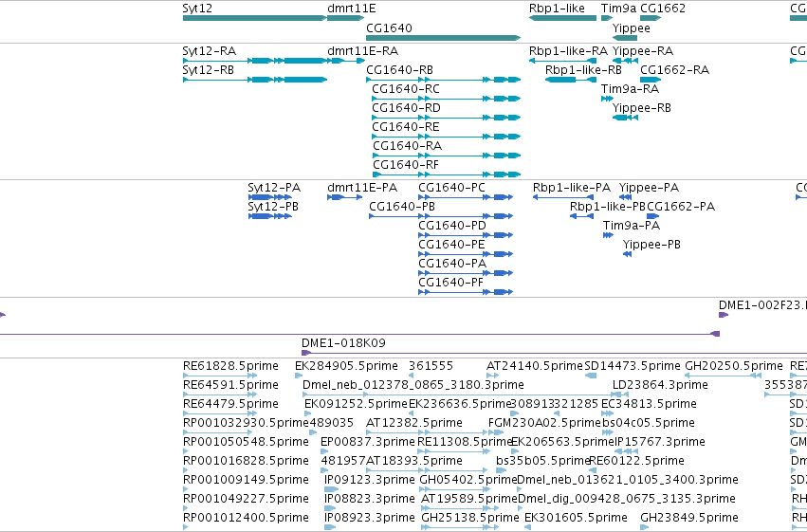This screenshot has width=807, height=532.
Task: Click the EK301605.5prime EST label
Action: point(576,519)
